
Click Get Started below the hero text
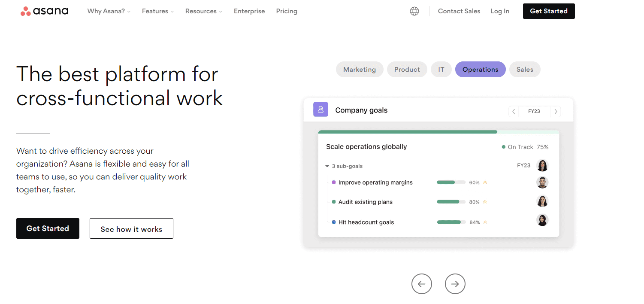[x=48, y=228]
